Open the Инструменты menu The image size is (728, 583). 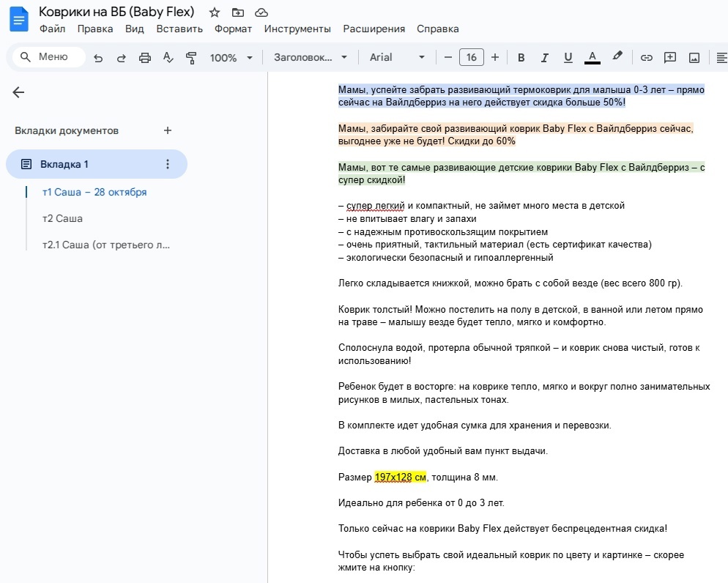(x=297, y=29)
